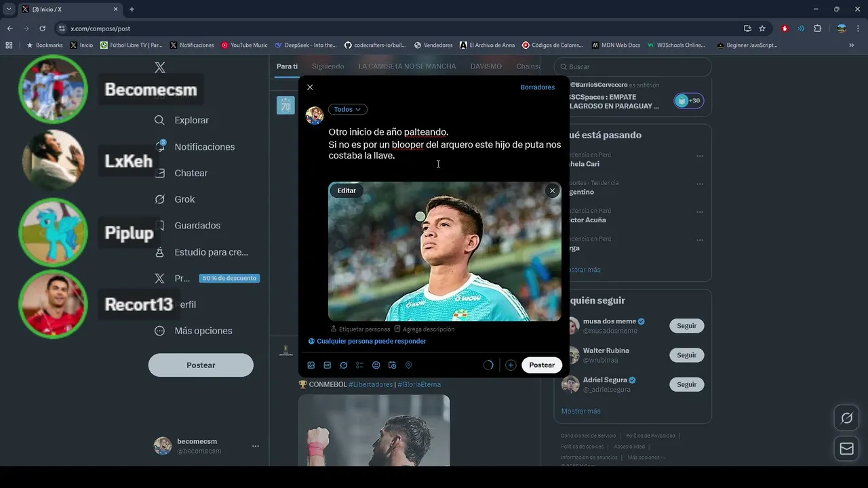Click the 50 % de descuento badge

click(x=229, y=279)
